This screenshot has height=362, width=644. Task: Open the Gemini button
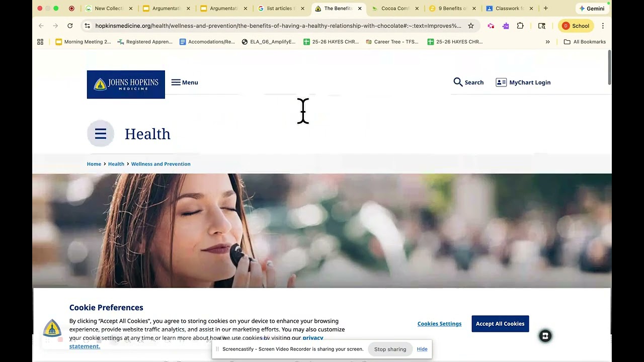pos(592,9)
